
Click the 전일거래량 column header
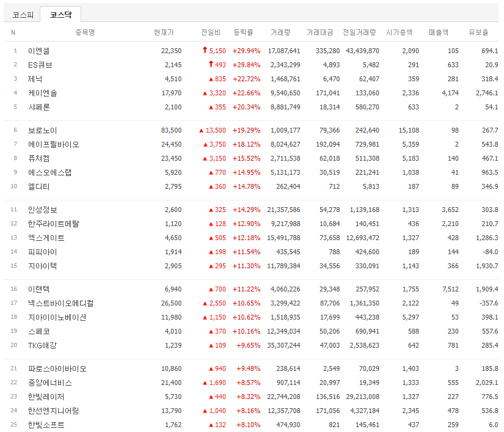359,32
